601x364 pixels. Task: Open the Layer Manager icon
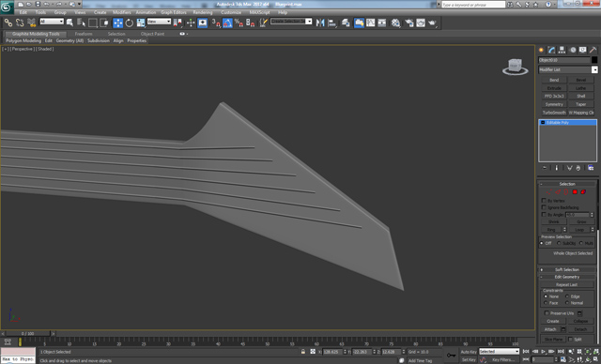coord(346,23)
